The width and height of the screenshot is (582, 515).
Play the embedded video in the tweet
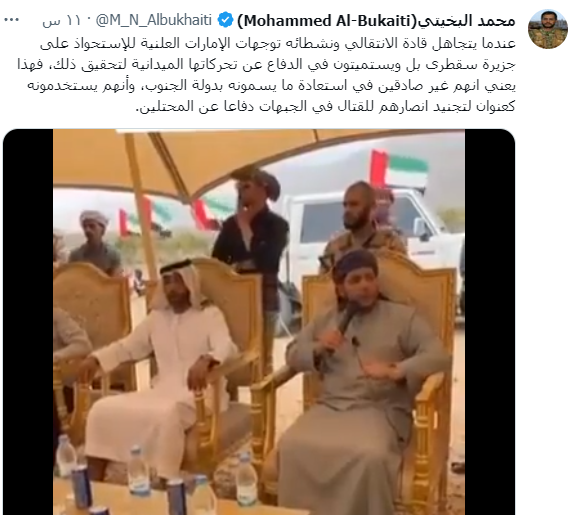click(259, 322)
